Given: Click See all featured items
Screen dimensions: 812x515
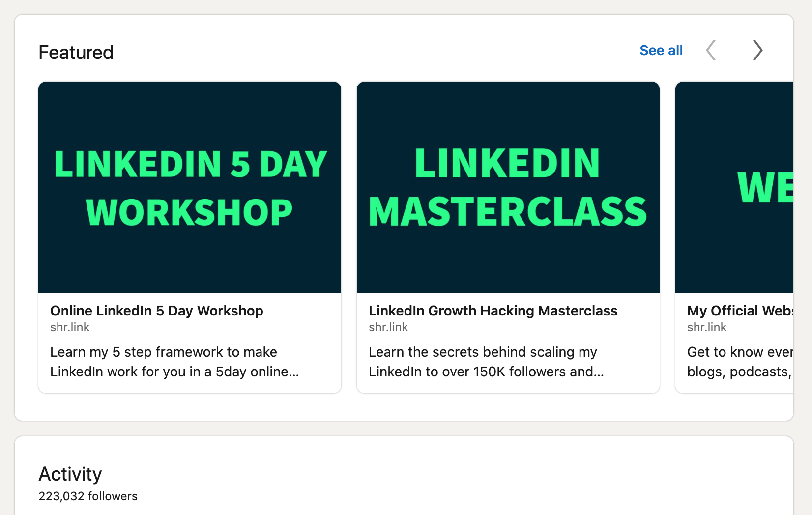Looking at the screenshot, I should (661, 50).
